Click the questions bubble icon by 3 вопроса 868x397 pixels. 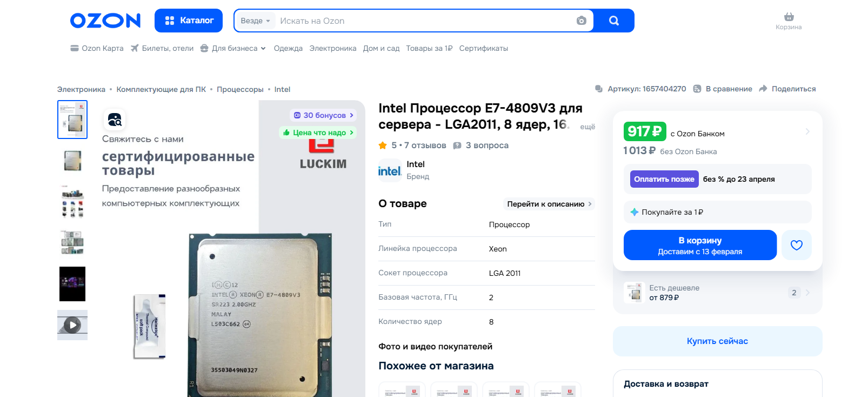(x=457, y=145)
